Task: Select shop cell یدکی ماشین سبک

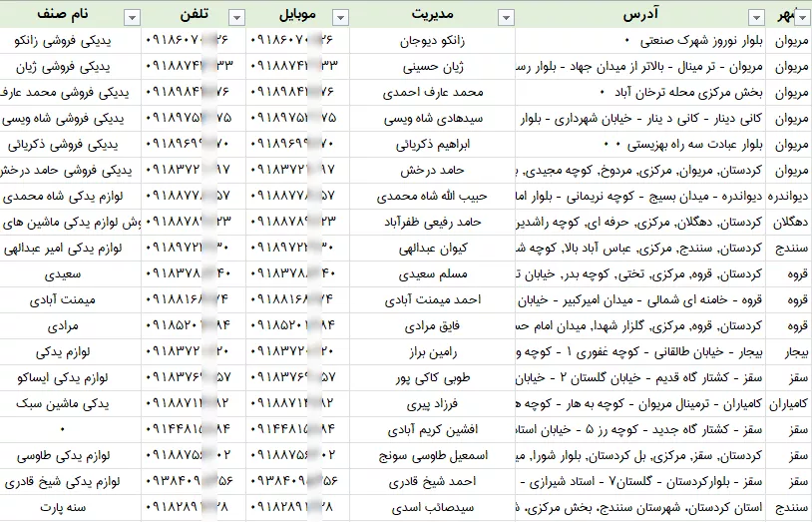Action: 71,403
